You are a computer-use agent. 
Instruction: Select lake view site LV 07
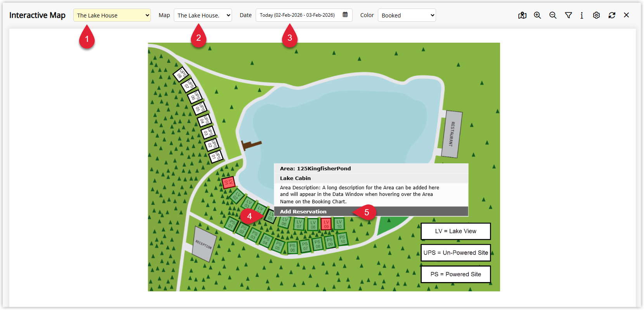299,224
